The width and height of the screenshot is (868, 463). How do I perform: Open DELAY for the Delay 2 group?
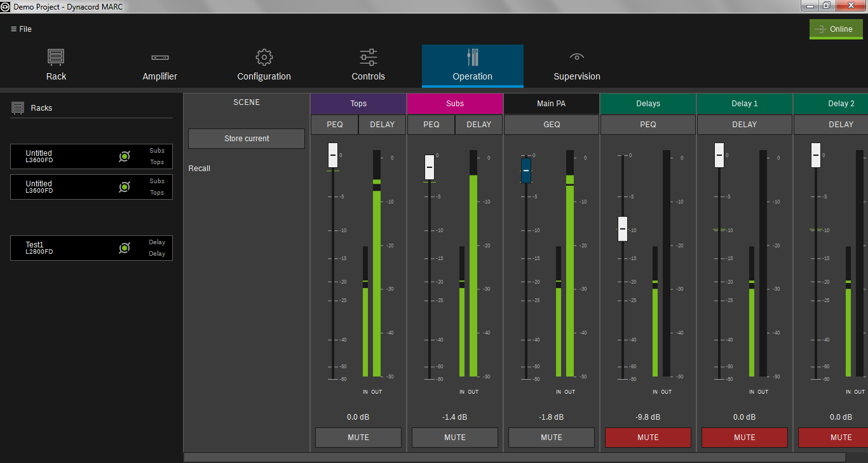[x=831, y=125]
